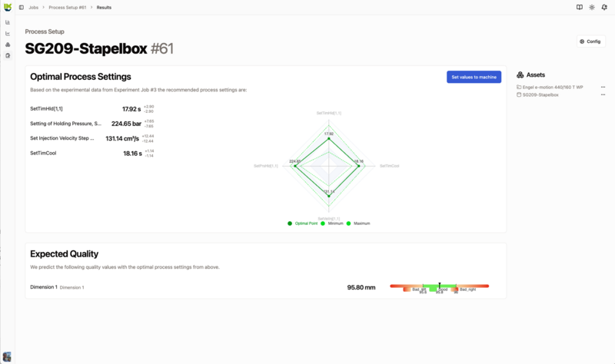Toggle the Maximum legend series
Screen dimensions: 615x364
pyautogui.click(x=358, y=223)
